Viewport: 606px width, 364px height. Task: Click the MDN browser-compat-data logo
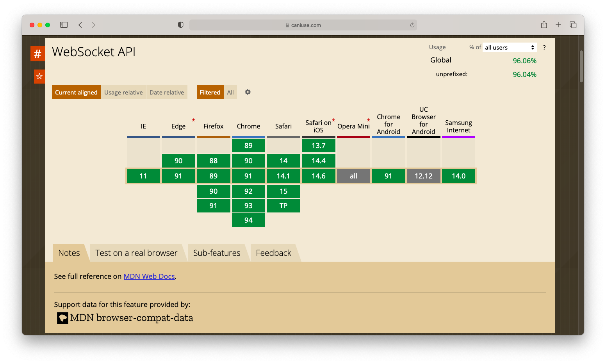pyautogui.click(x=62, y=318)
